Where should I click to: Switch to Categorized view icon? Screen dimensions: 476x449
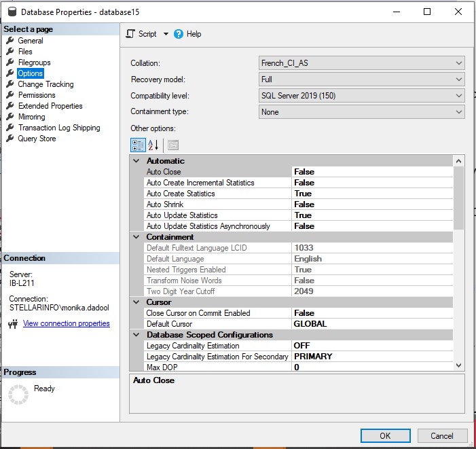pos(137,145)
